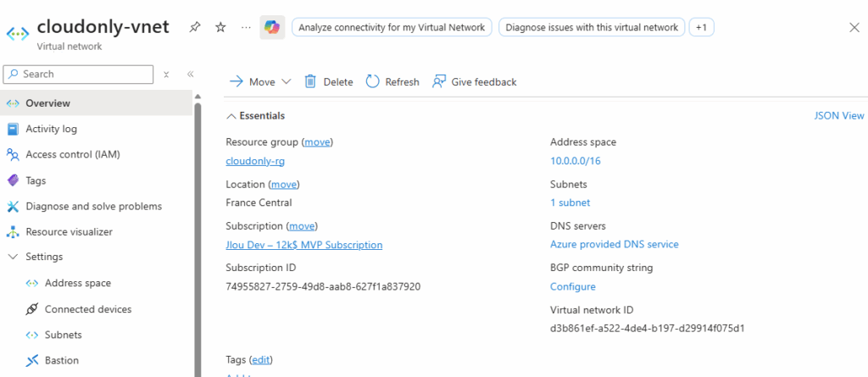Open the JSON View link
This screenshot has width=868, height=377.
pyautogui.click(x=838, y=116)
